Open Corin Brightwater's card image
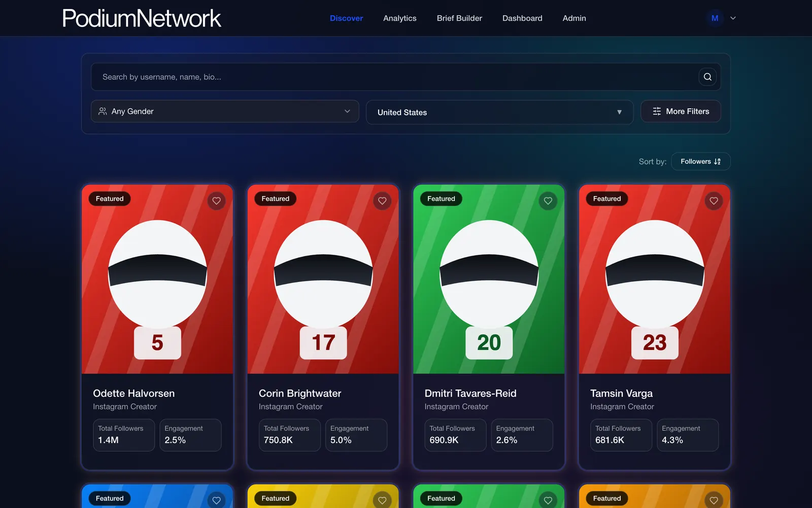 pos(323,279)
